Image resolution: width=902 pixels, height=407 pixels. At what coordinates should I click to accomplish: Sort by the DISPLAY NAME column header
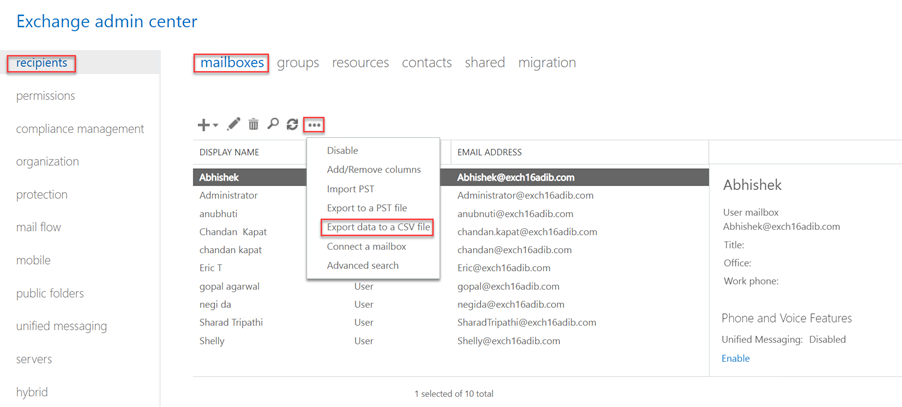coord(229,152)
